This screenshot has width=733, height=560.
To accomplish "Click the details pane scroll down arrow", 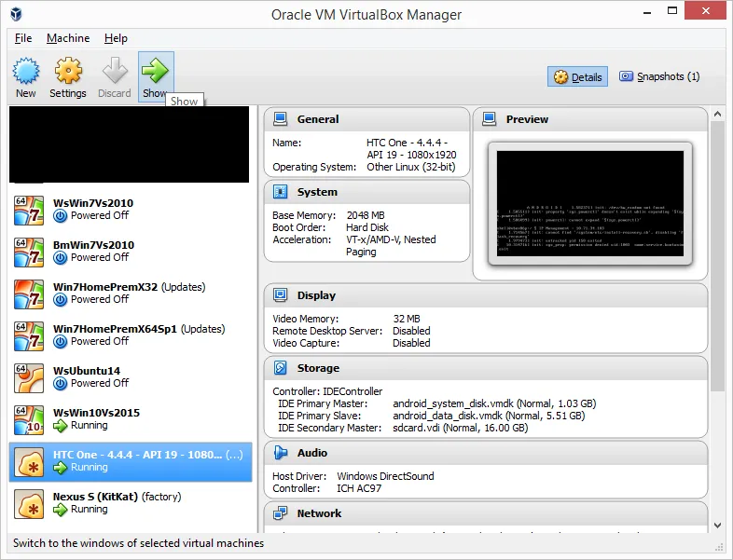I will coord(718,526).
